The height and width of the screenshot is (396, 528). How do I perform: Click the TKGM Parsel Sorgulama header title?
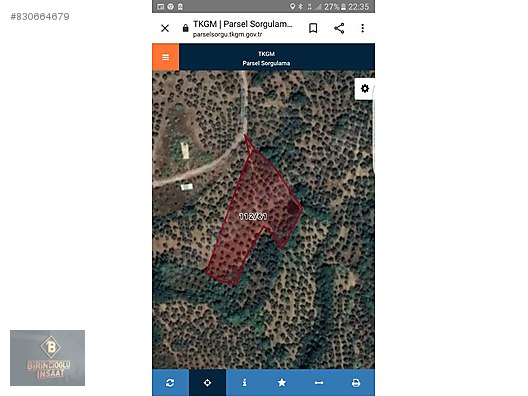(x=266, y=58)
